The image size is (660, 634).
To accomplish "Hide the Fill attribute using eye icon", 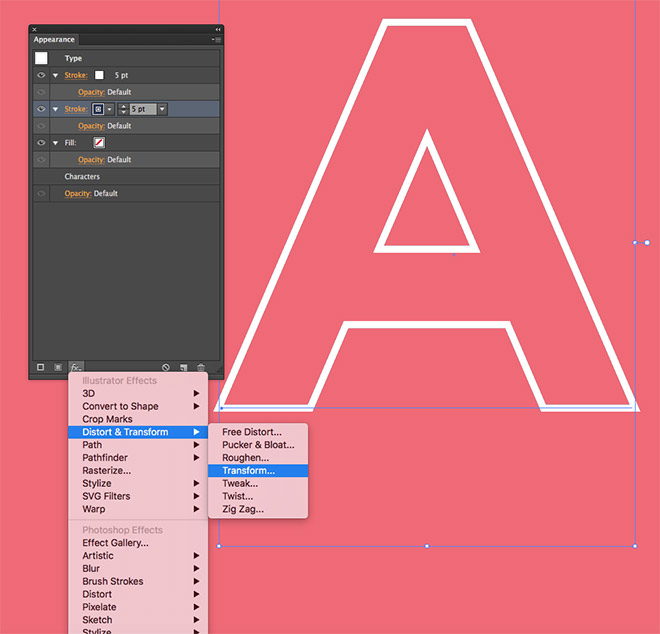I will tap(41, 143).
